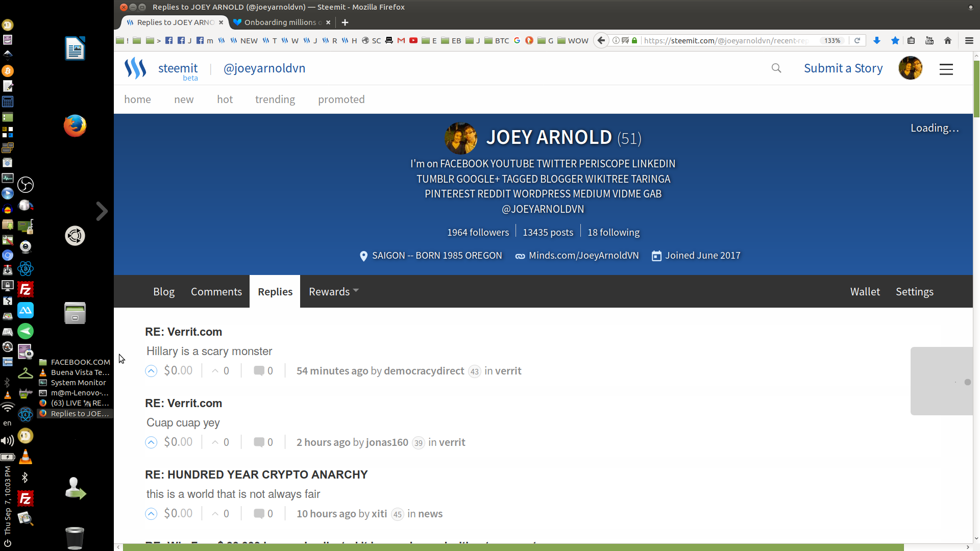View the 1964 followers list
980x551 pixels.
click(x=478, y=233)
